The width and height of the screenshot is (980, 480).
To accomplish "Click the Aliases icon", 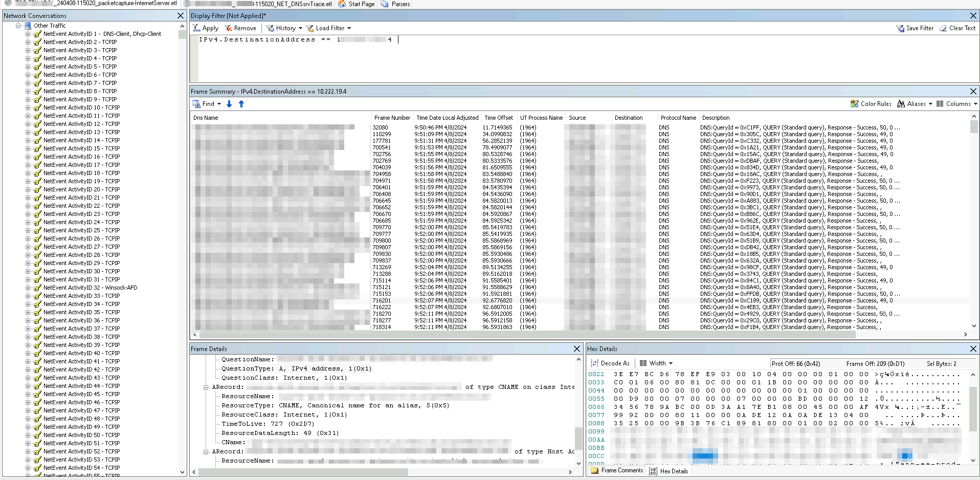I will tap(901, 104).
